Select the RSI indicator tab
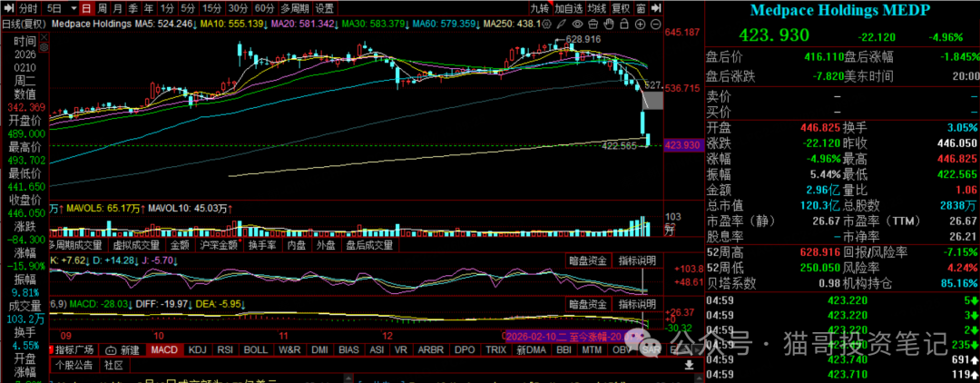Image resolution: width=980 pixels, height=383 pixels. pyautogui.click(x=224, y=349)
